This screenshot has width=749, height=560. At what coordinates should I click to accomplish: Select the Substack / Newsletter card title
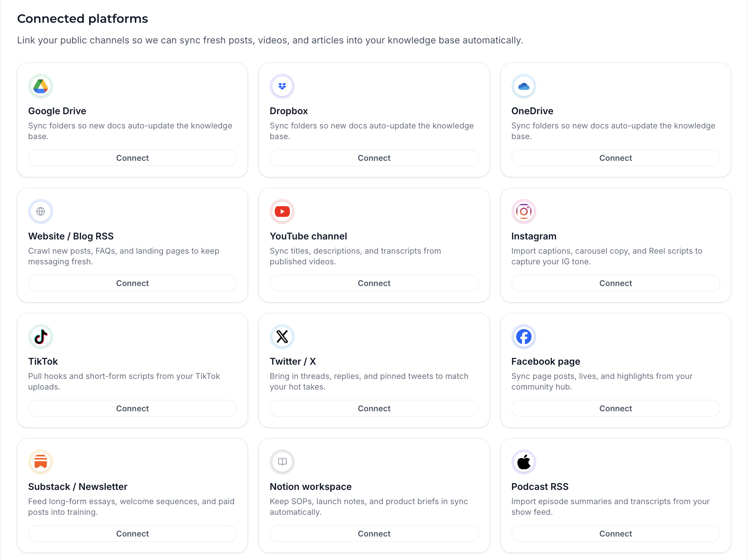coord(78,487)
